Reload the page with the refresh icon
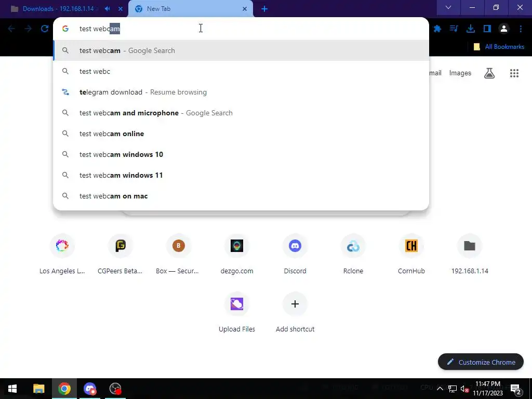Image resolution: width=532 pixels, height=399 pixels. [45, 29]
